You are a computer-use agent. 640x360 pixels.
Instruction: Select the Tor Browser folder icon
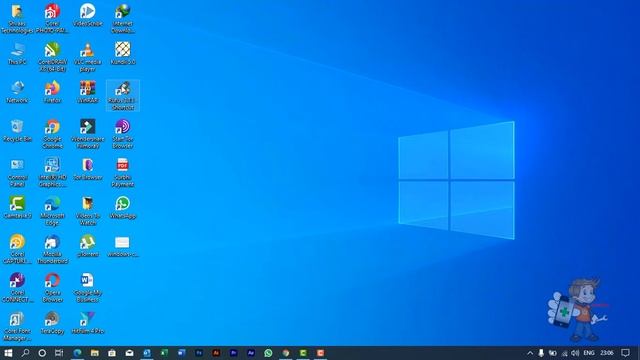coord(87,169)
